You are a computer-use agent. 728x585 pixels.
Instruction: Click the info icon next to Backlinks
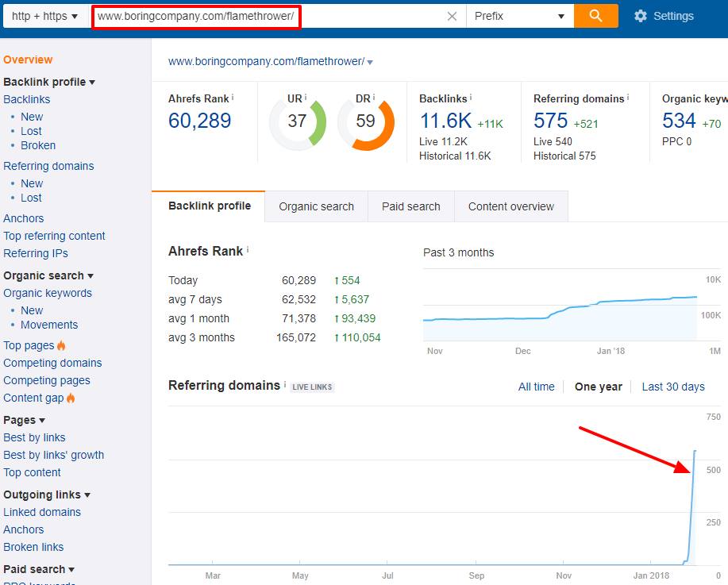[471, 98]
